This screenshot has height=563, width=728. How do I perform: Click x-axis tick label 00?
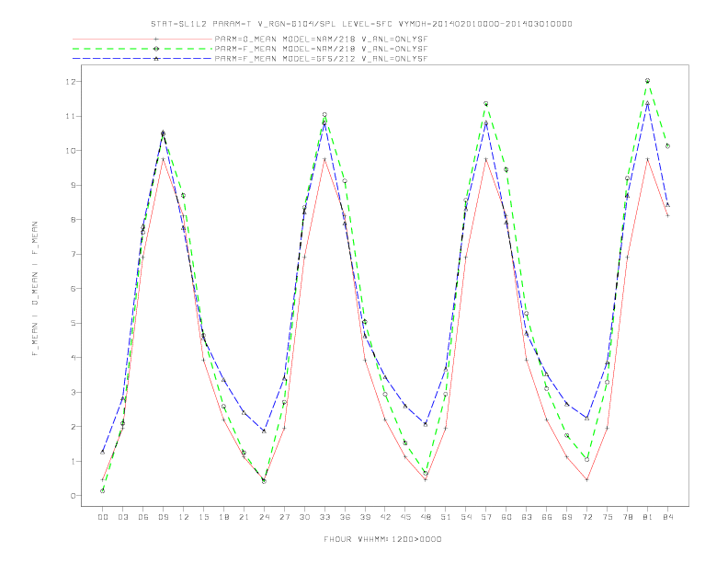point(103,517)
